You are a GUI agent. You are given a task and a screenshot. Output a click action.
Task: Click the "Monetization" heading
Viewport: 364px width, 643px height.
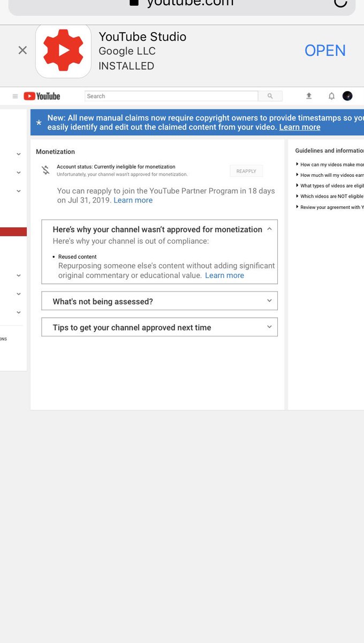coord(55,152)
